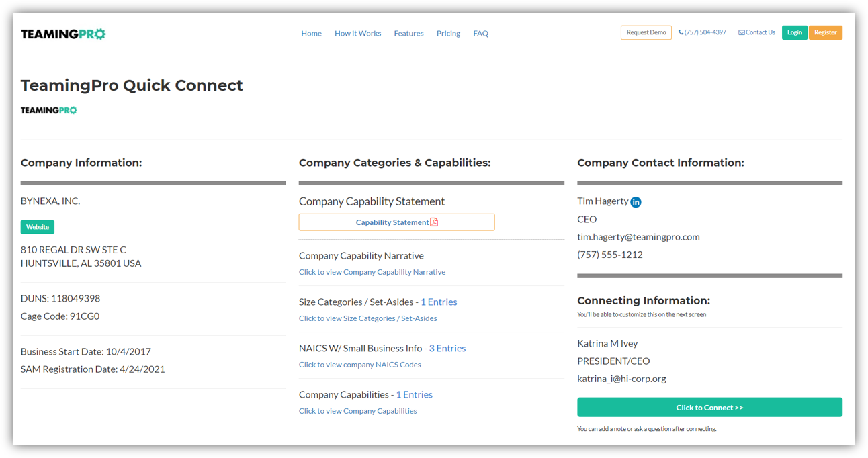This screenshot has height=458, width=868.
Task: Click the TeamingPro Quick Connect heading
Action: (132, 85)
